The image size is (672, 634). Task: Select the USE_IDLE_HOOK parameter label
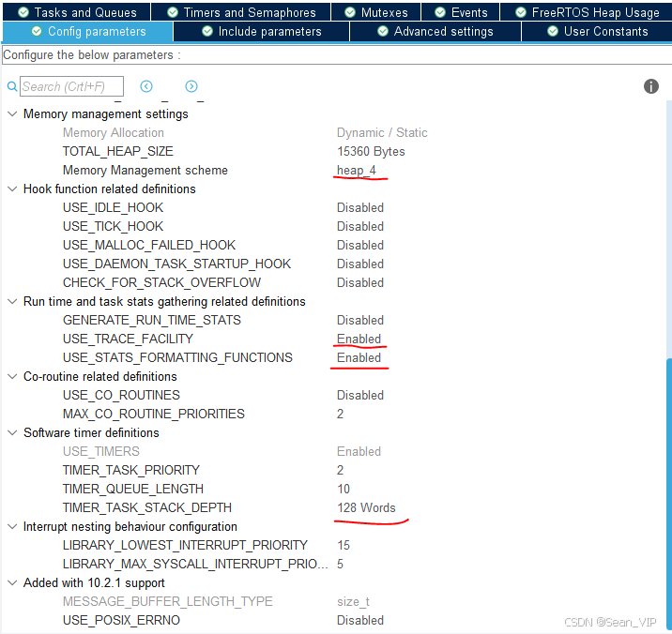(114, 208)
